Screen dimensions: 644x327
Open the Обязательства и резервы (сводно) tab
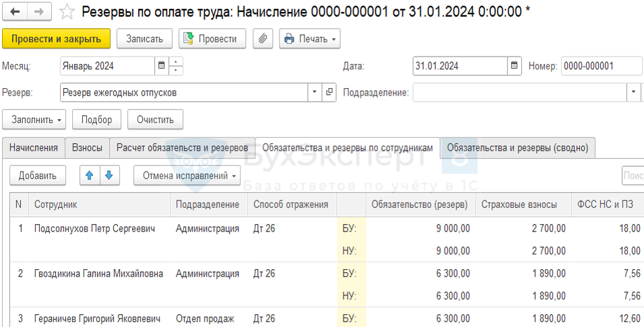517,147
